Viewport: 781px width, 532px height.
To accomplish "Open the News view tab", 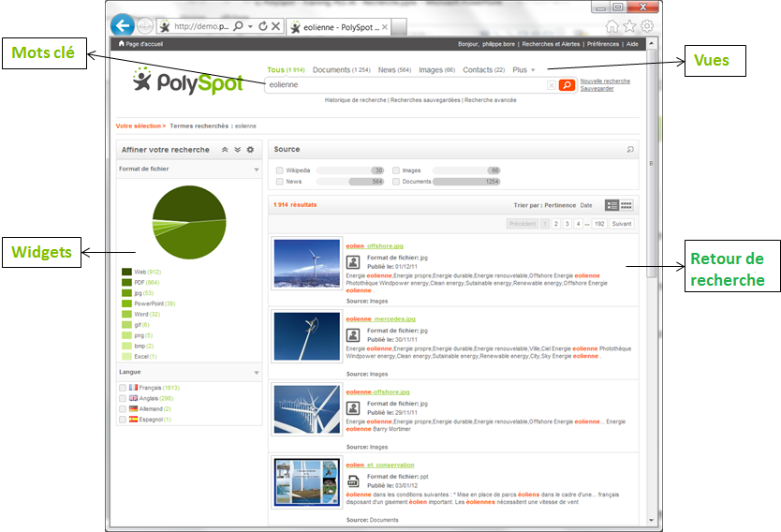I will tap(393, 70).
